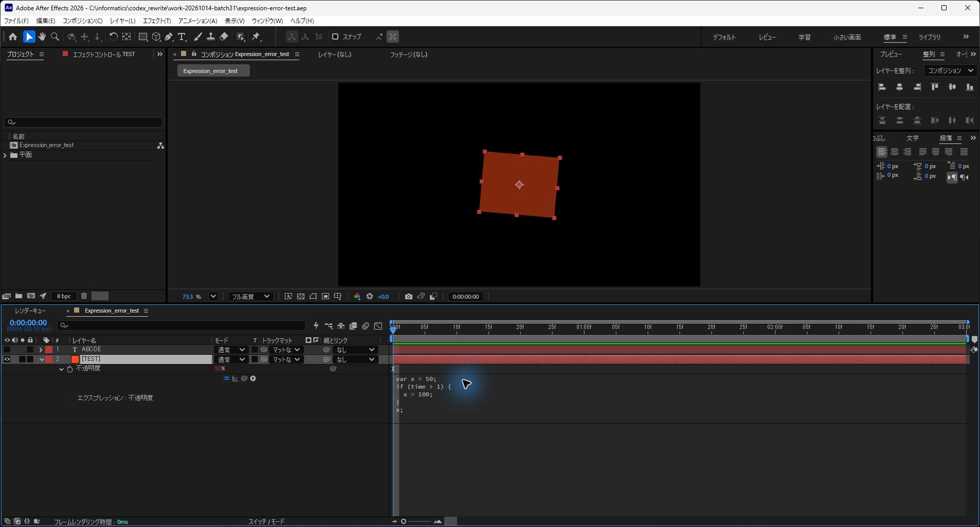Click the Home screen icon
The image size is (980, 527).
(13, 37)
